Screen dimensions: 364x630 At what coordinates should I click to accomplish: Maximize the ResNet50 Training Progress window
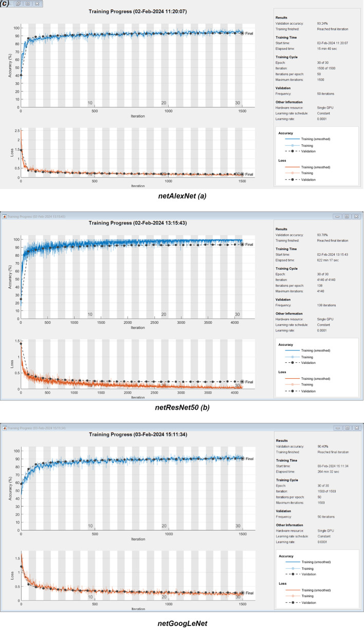347,216
